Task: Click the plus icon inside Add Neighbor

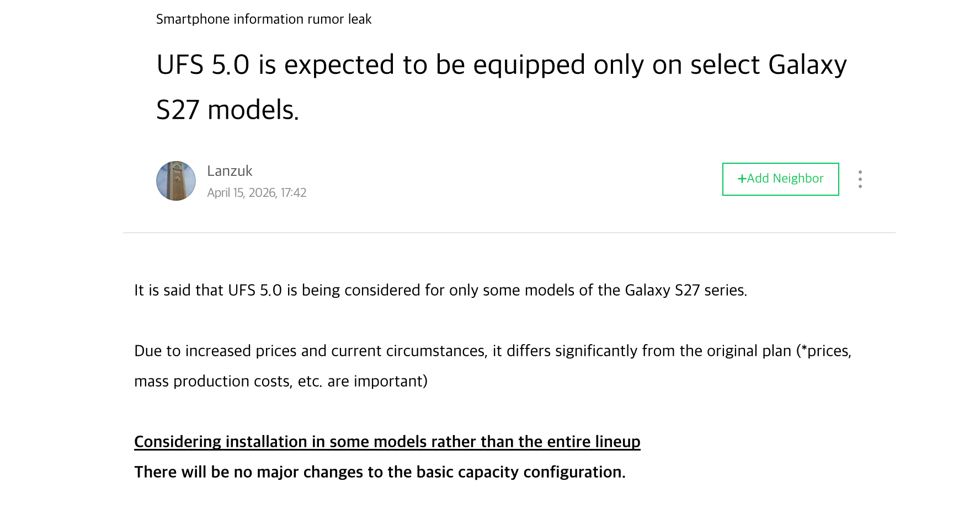Action: 742,179
